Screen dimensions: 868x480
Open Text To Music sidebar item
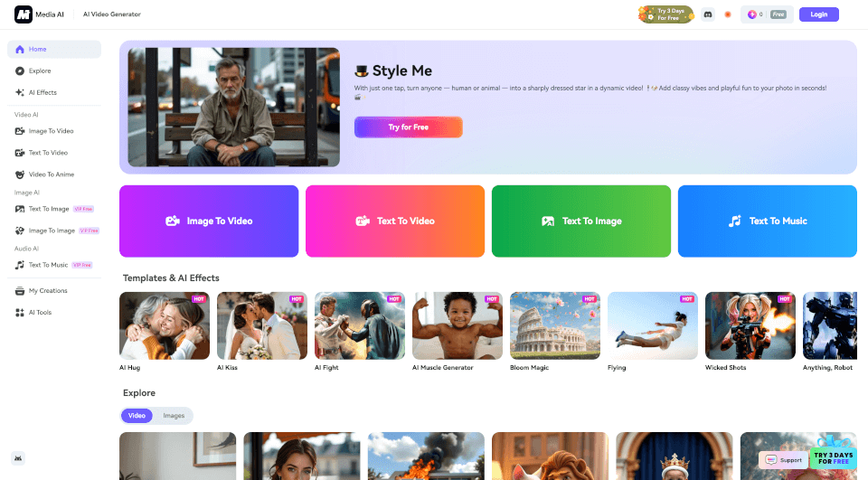tap(48, 265)
